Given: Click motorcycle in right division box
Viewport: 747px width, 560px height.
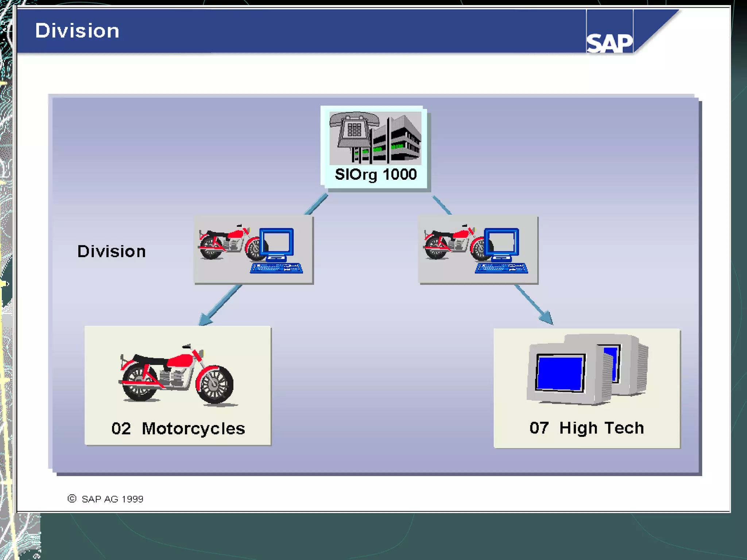Looking at the screenshot, I should [452, 243].
